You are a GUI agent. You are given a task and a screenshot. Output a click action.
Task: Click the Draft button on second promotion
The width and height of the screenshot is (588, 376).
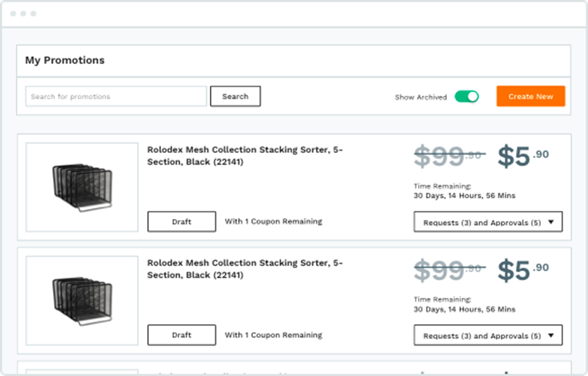[181, 335]
